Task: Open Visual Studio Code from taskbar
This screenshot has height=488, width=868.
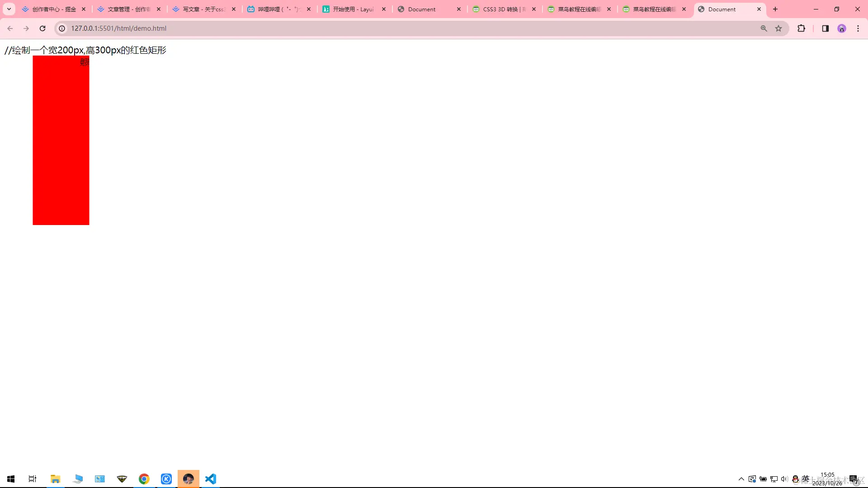Action: (211, 479)
